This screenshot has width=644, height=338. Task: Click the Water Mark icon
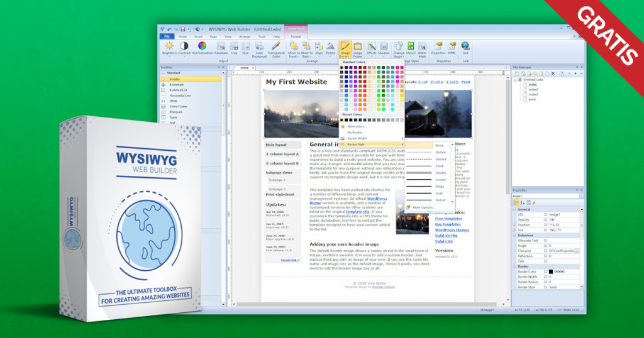(422, 46)
